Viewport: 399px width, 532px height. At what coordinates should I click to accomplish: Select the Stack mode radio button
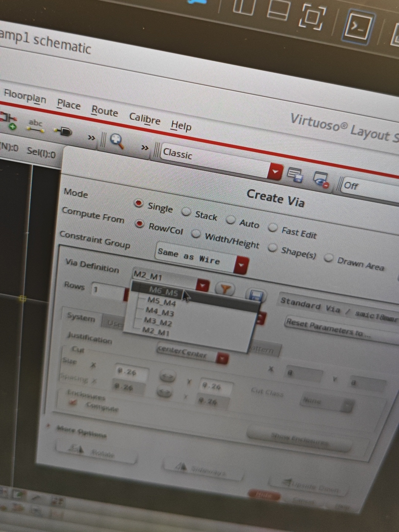click(x=186, y=212)
